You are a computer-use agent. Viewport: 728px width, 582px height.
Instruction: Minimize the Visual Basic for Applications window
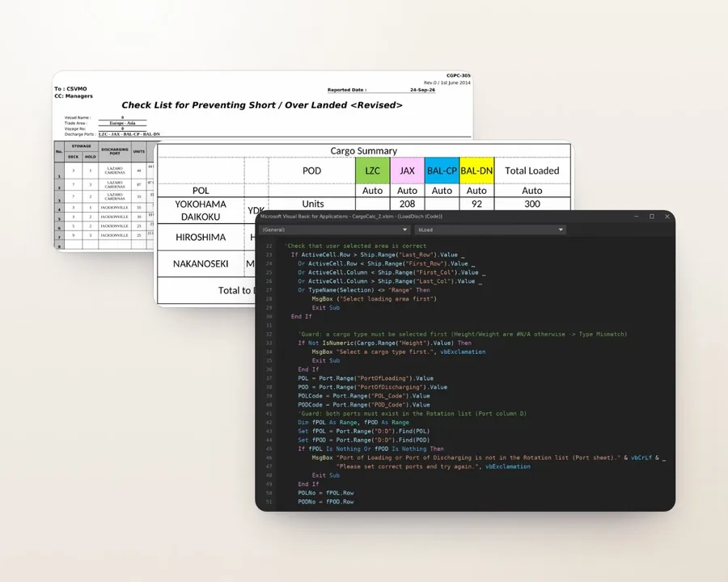tap(637, 217)
